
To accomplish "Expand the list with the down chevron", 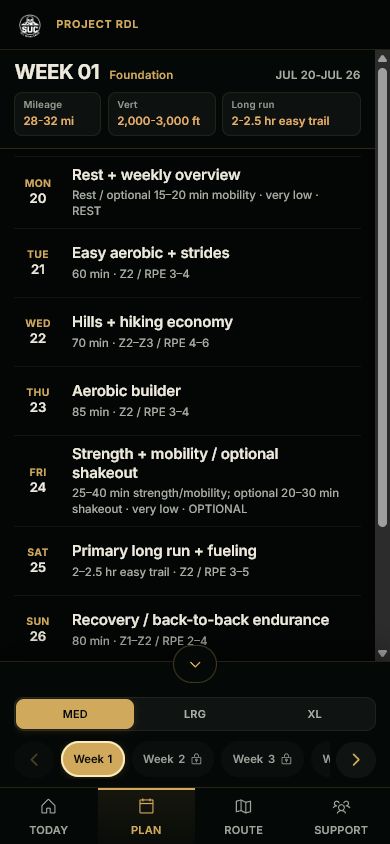I will point(195,665).
